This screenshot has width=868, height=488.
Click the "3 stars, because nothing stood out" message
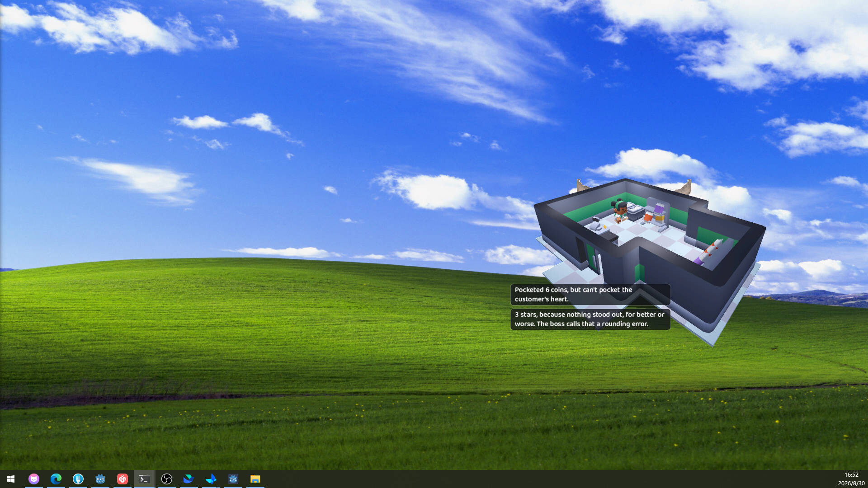pos(590,319)
